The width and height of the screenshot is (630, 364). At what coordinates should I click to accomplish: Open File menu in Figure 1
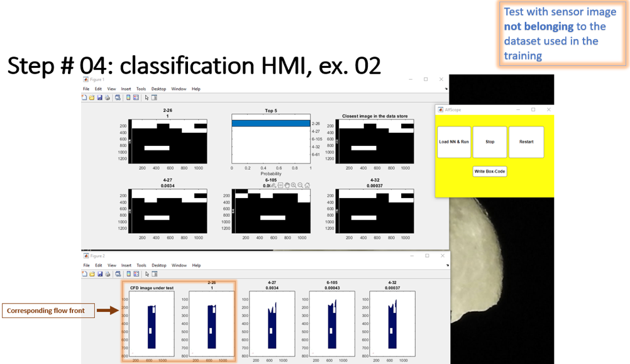[86, 89]
